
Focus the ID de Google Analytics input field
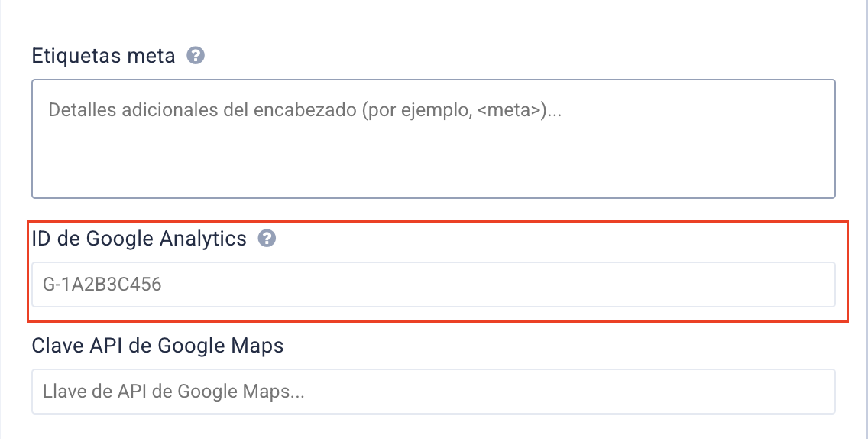pos(433,285)
